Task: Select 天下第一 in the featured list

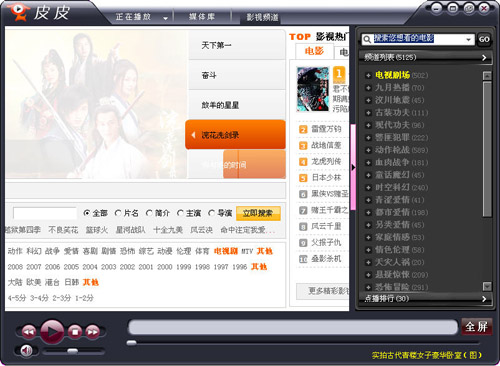Action: click(x=237, y=45)
